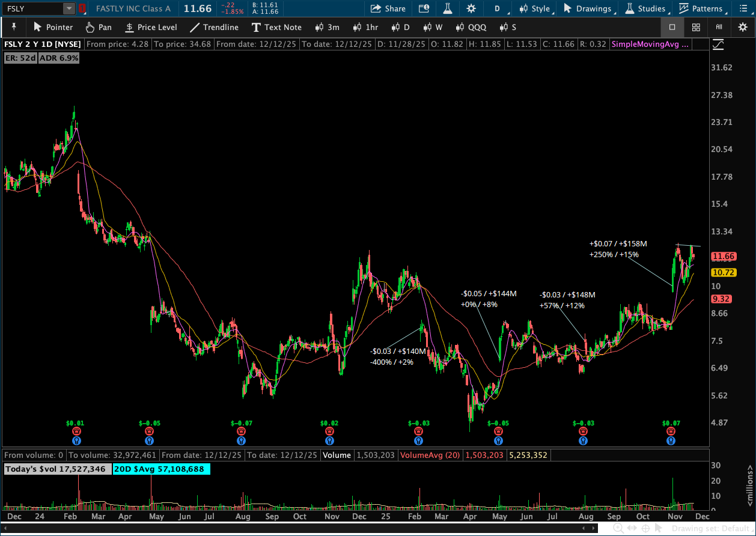Click the scroll-right arrow below chart
Viewport: 756px width, 536px height.
click(x=594, y=528)
